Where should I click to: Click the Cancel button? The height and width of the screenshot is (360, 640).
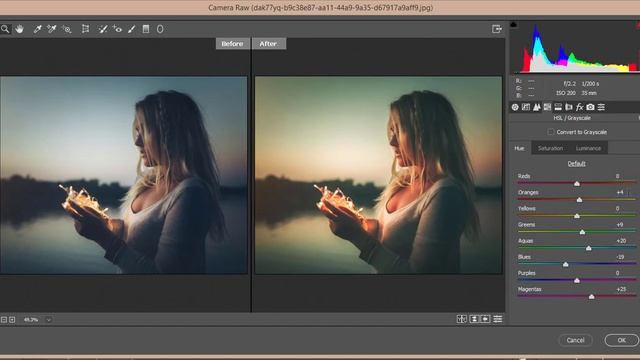pyautogui.click(x=576, y=340)
